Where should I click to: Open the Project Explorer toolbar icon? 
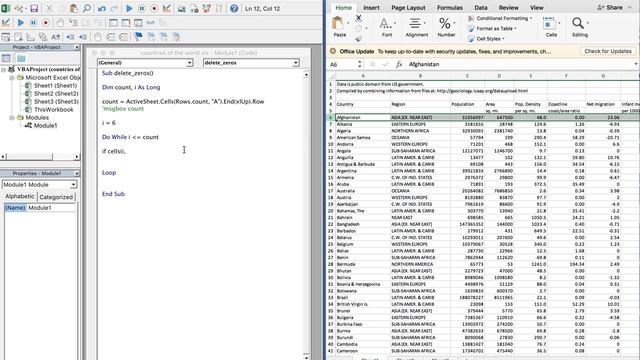[181, 8]
